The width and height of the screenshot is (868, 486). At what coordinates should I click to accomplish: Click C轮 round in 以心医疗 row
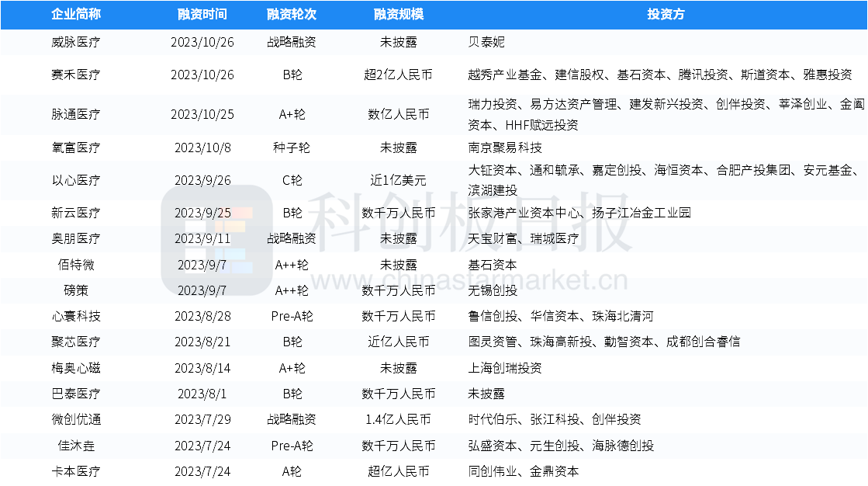(292, 181)
